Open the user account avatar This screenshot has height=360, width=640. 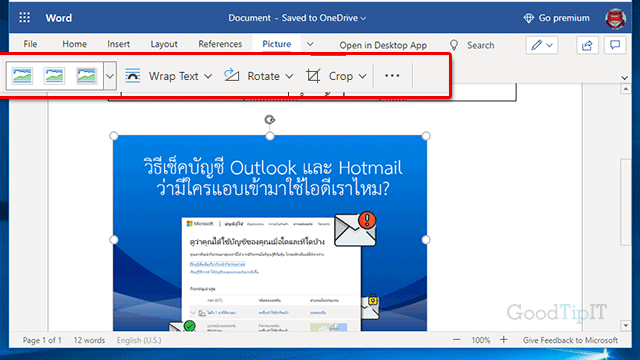tap(616, 18)
